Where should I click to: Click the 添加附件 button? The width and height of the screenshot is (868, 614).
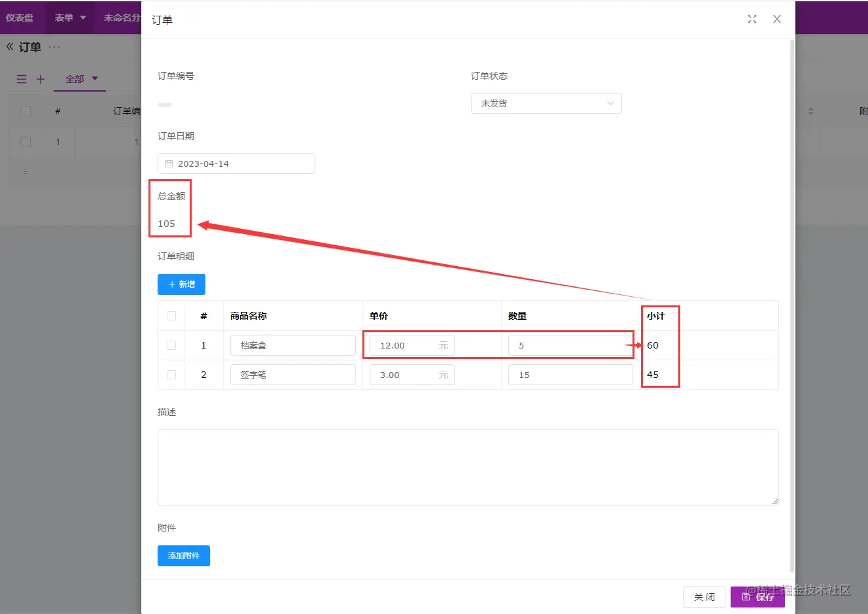click(x=184, y=556)
